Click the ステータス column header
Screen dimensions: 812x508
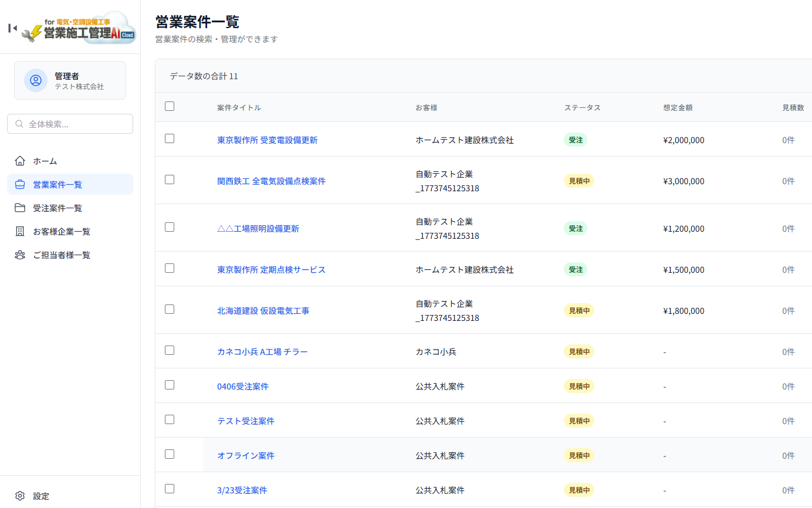(x=582, y=108)
